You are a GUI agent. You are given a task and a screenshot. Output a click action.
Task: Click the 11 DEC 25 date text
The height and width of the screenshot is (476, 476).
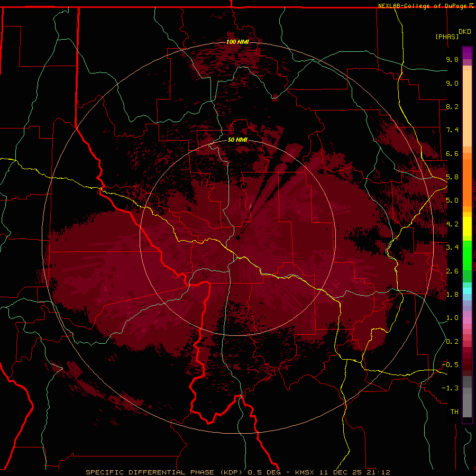tap(340, 472)
